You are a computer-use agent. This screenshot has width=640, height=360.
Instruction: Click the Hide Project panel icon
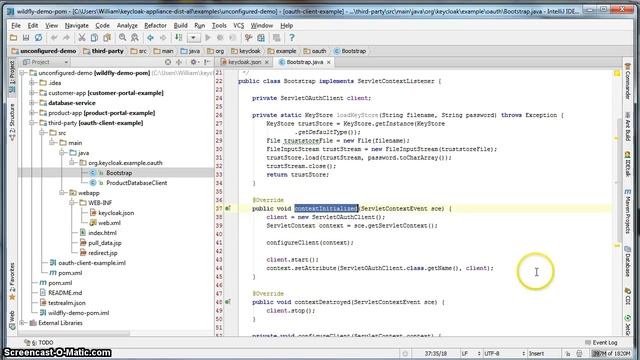(x=207, y=62)
